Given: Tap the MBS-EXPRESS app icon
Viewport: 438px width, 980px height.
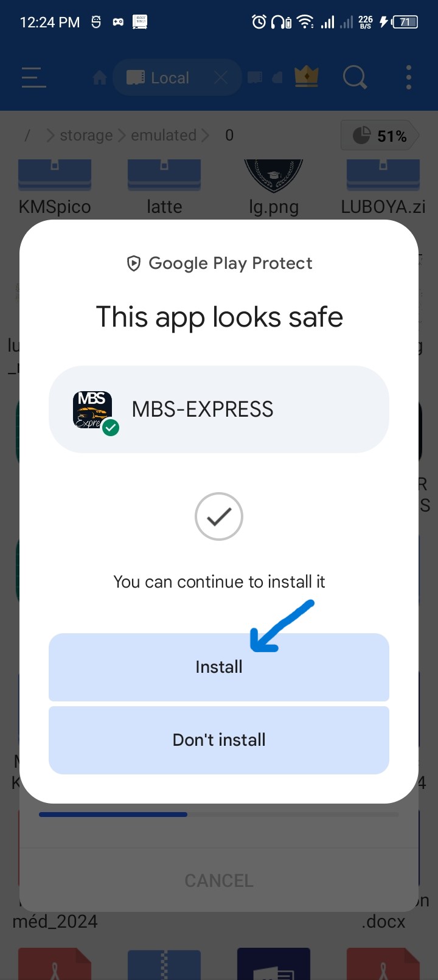Looking at the screenshot, I should tap(93, 410).
